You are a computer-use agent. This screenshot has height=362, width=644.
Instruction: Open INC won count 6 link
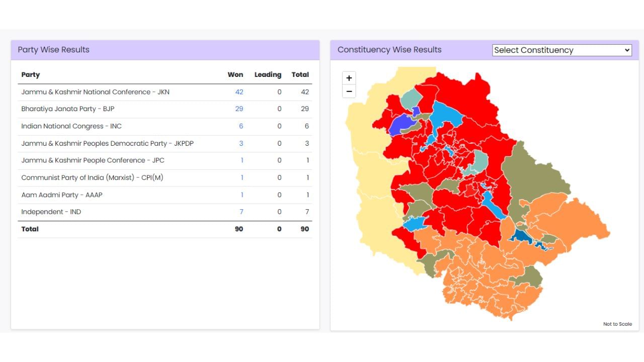click(241, 126)
